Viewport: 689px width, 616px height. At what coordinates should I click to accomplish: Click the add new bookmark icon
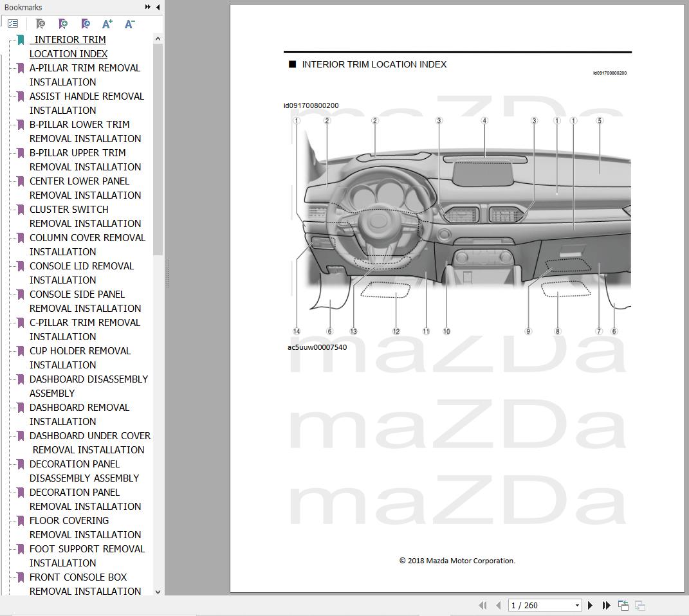click(62, 23)
